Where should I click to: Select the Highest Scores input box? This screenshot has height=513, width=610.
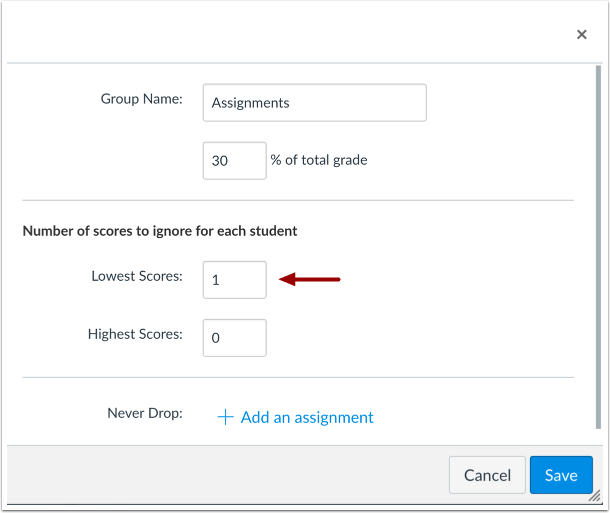235,338
